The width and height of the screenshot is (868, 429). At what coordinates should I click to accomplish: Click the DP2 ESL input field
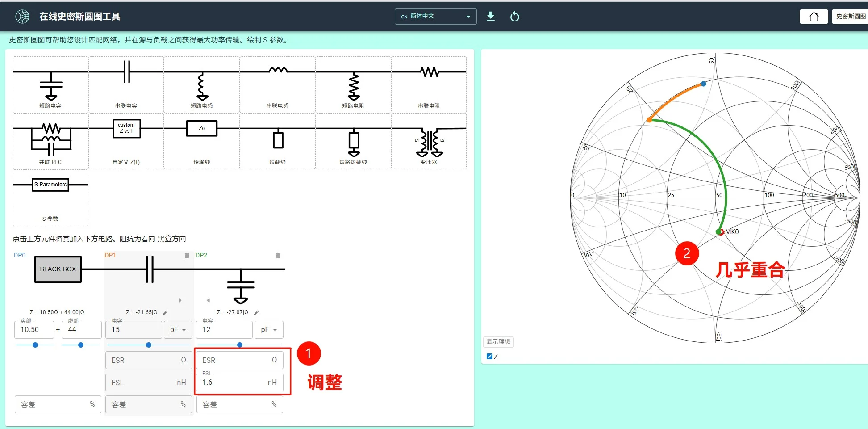click(240, 383)
